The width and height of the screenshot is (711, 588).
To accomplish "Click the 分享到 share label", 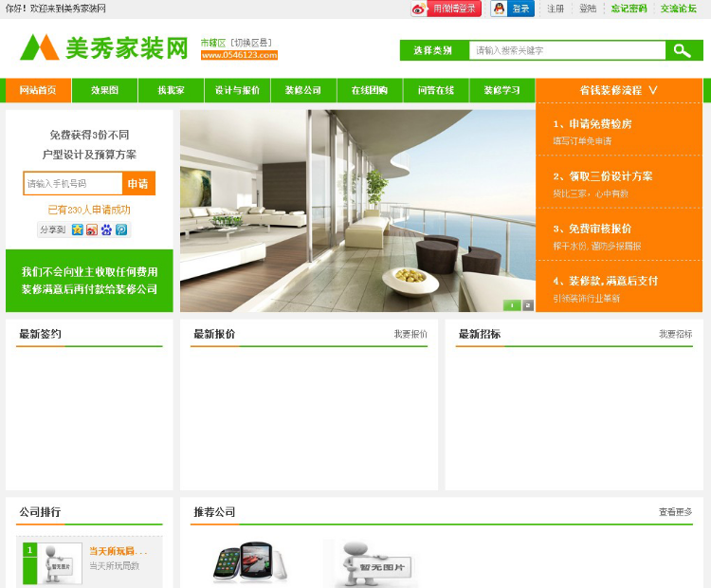I will pos(52,230).
